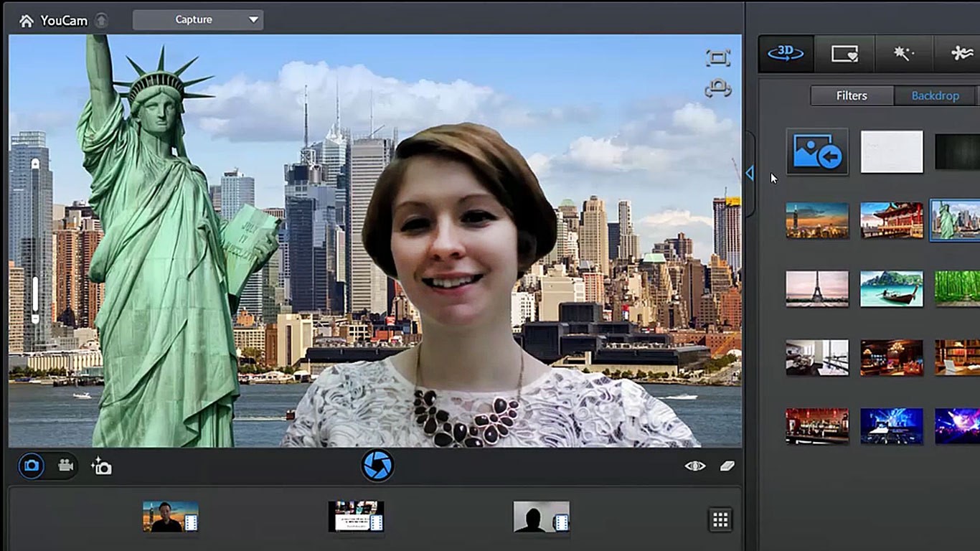Screen dimensions: 980x551
Task: Click the eraser cleanup button
Action: (727, 466)
